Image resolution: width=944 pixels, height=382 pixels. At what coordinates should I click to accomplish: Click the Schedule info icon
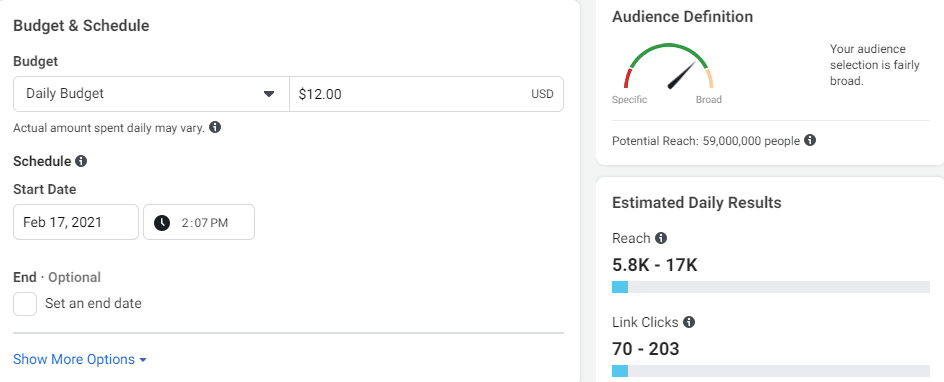[81, 161]
